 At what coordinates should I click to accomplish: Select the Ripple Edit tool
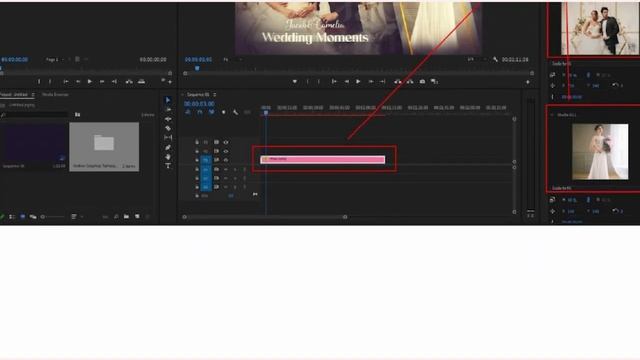click(x=168, y=119)
